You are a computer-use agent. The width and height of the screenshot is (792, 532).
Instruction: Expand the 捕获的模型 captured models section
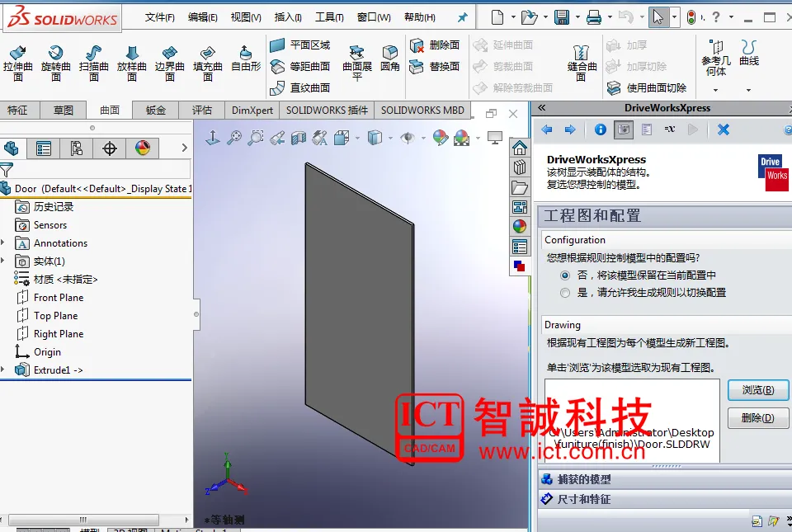665,479
